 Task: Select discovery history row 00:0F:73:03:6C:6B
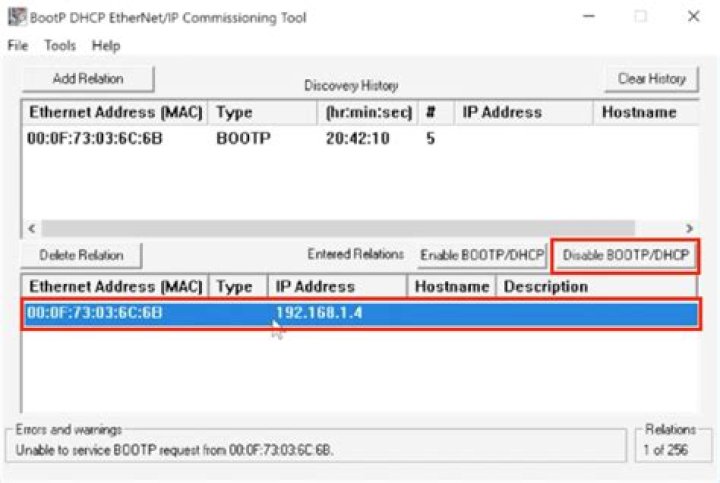tap(95, 139)
